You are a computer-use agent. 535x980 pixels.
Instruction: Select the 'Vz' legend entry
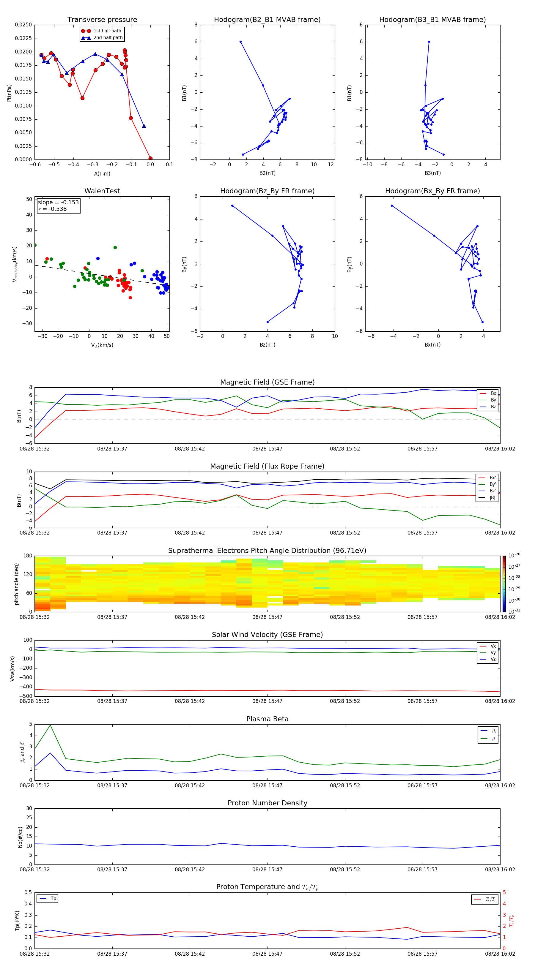(x=488, y=659)
